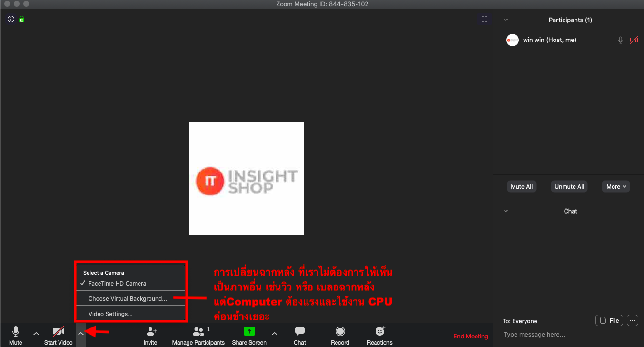Click the Invite icon

[x=152, y=331]
